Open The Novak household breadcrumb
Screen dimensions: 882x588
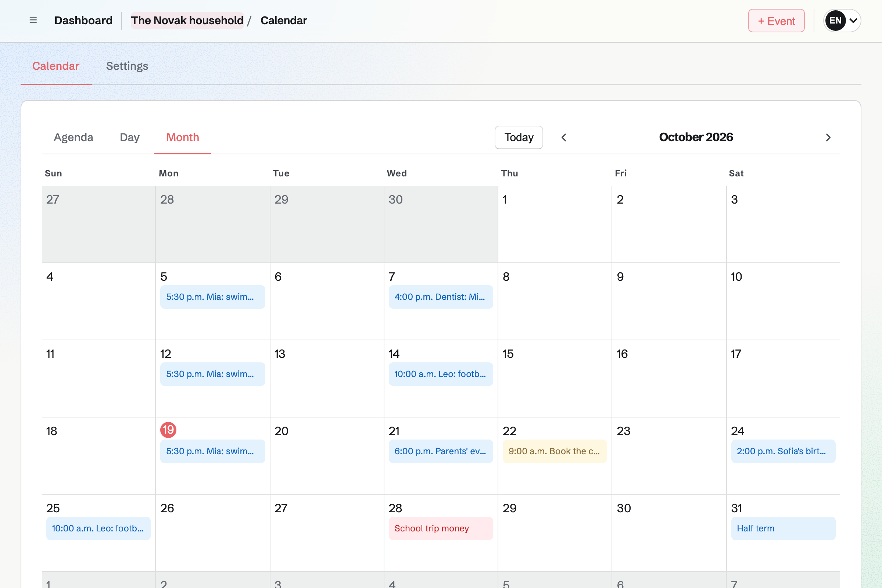point(187,21)
